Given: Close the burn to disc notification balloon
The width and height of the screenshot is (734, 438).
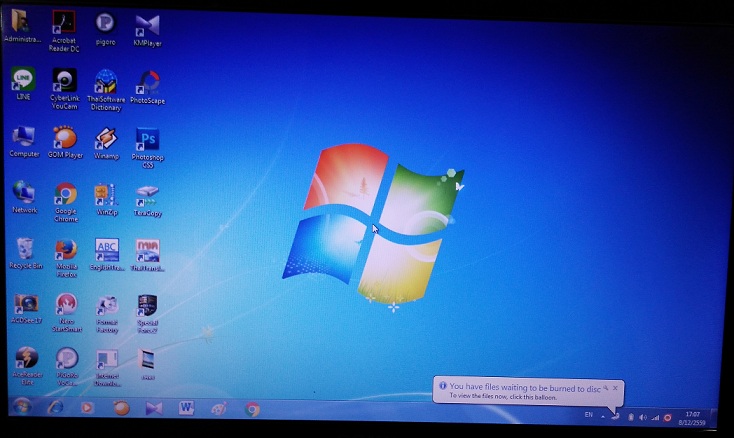Looking at the screenshot, I should (616, 388).
